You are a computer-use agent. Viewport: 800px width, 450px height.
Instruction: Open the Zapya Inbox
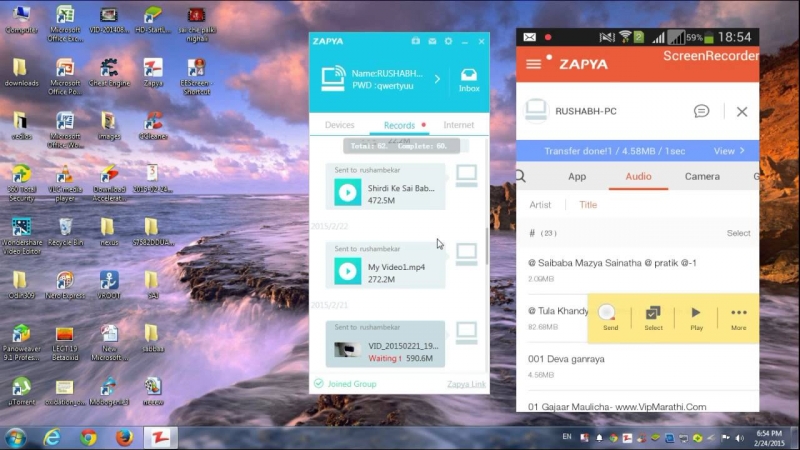point(468,80)
